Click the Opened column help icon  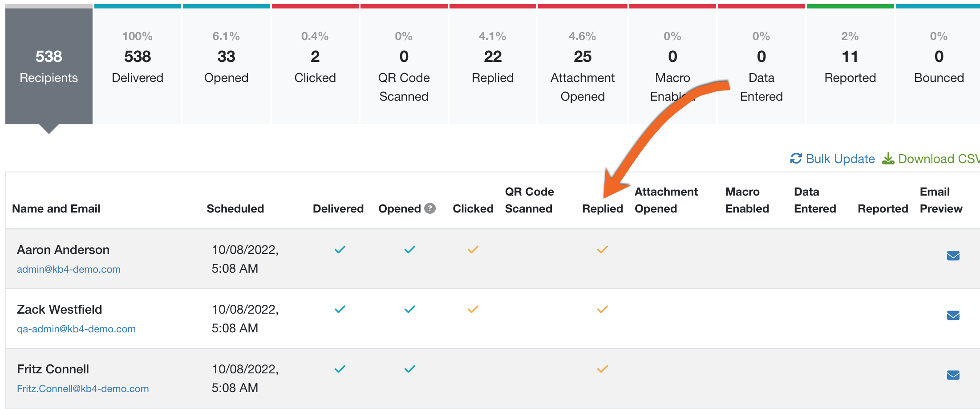429,208
